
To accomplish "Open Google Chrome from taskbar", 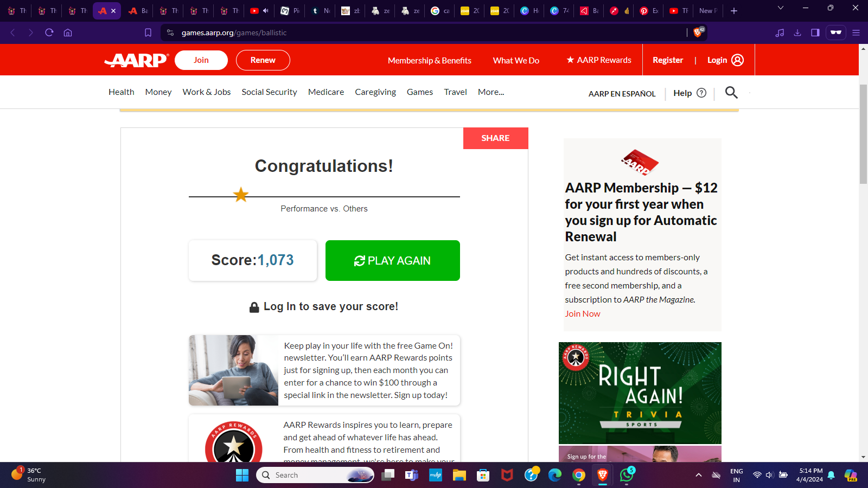I will point(579,476).
